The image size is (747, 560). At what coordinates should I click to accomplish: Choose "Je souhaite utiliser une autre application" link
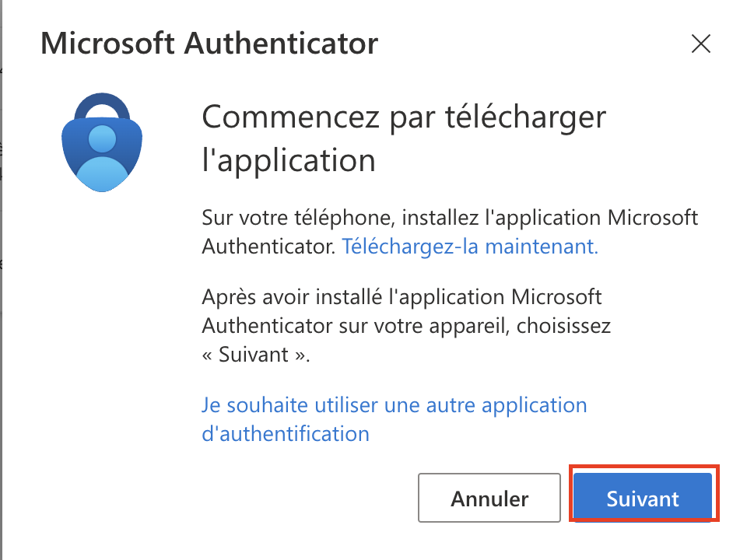coord(394,405)
